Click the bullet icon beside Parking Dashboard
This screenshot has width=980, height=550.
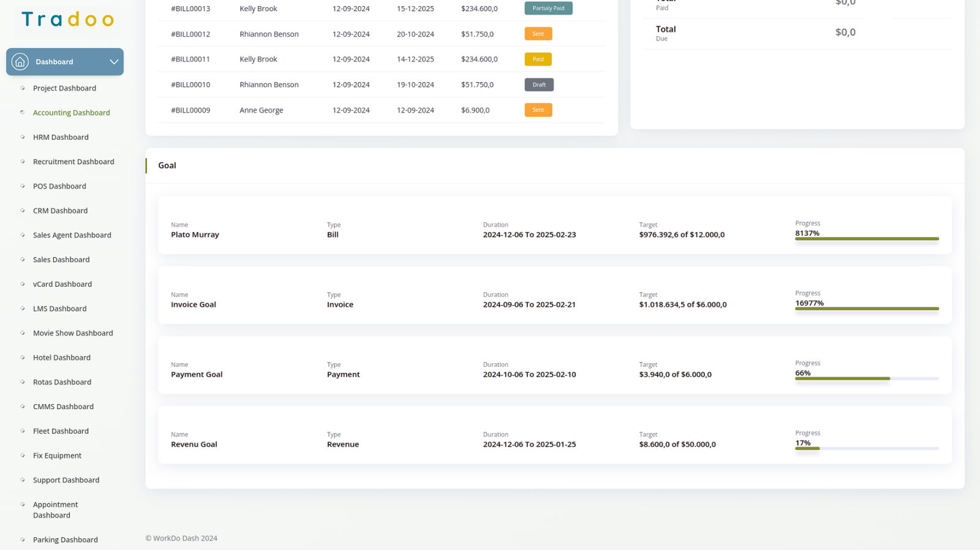click(x=23, y=540)
